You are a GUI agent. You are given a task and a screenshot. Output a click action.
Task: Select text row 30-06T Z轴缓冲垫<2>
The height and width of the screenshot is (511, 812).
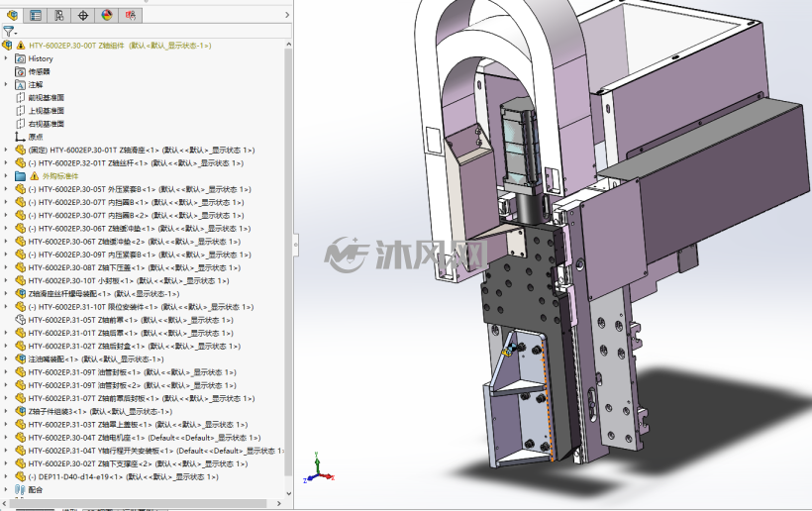point(134,242)
